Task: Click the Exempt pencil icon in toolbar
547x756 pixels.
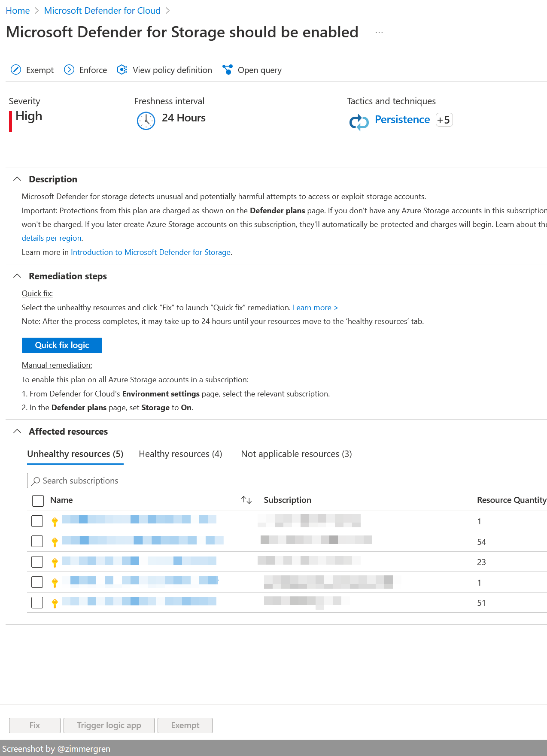Action: pos(16,70)
